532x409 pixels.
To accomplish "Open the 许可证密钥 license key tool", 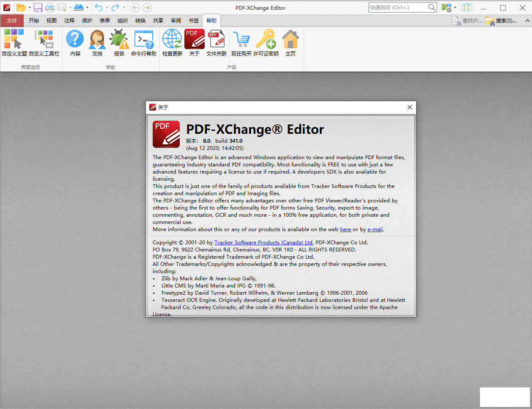I will pos(266,42).
